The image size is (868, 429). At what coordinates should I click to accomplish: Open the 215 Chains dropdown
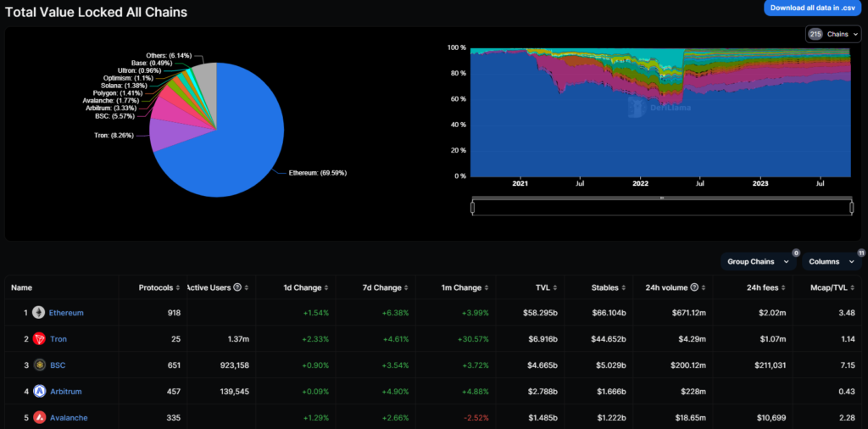(x=833, y=34)
